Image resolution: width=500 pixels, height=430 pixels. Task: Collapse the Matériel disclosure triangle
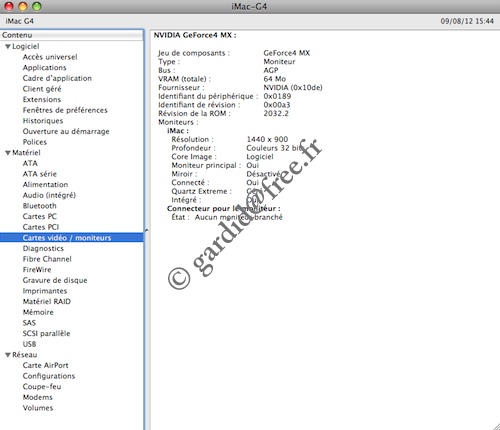tap(8, 153)
